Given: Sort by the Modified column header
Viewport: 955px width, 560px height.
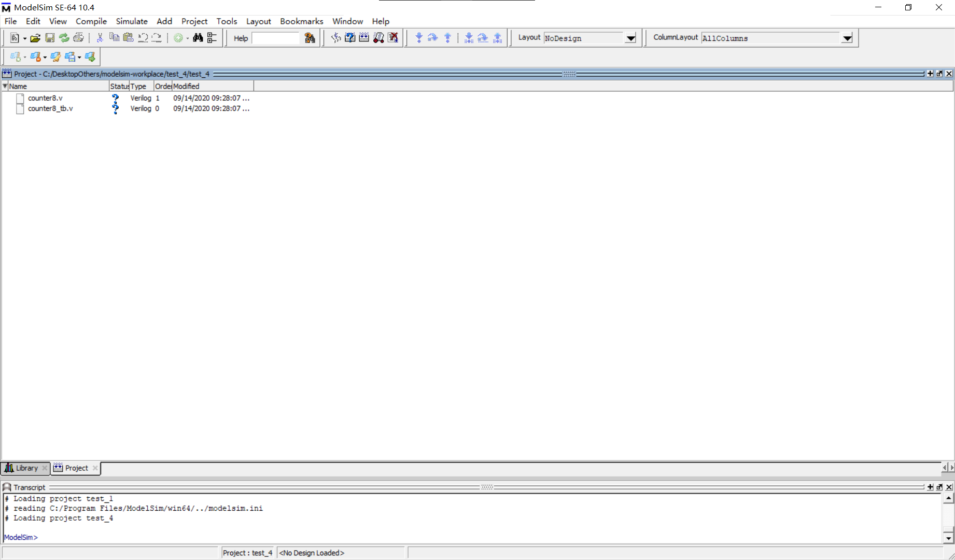Looking at the screenshot, I should point(213,86).
